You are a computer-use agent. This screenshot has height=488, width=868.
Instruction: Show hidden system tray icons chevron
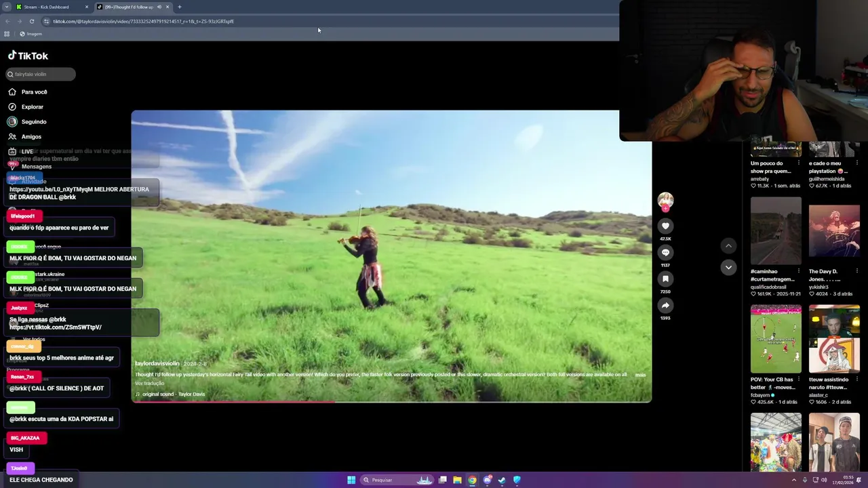click(794, 480)
